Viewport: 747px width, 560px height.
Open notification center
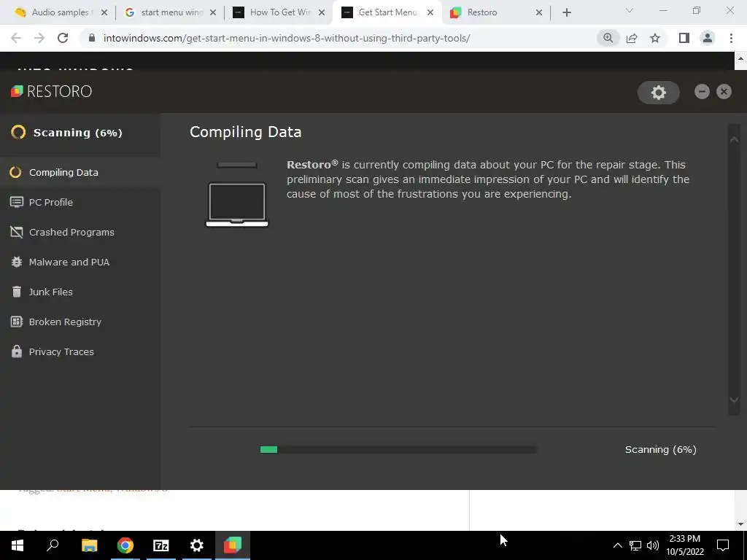(x=723, y=545)
